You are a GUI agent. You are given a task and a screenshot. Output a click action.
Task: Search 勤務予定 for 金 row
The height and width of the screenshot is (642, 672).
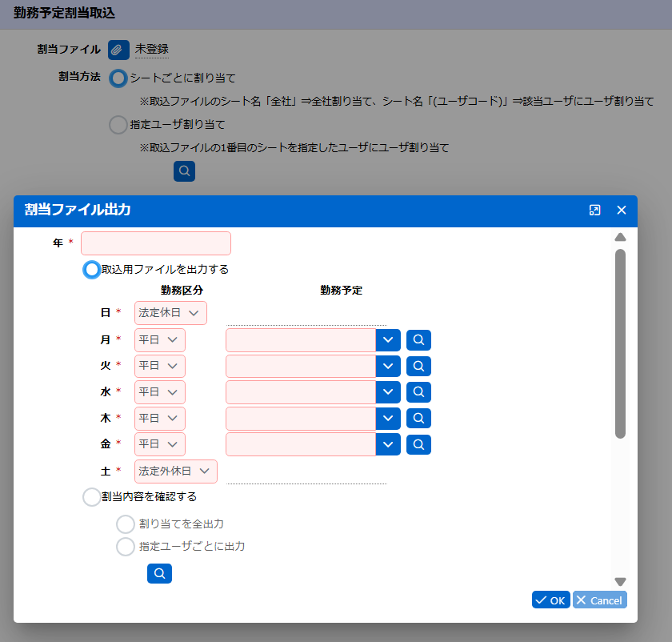click(418, 444)
